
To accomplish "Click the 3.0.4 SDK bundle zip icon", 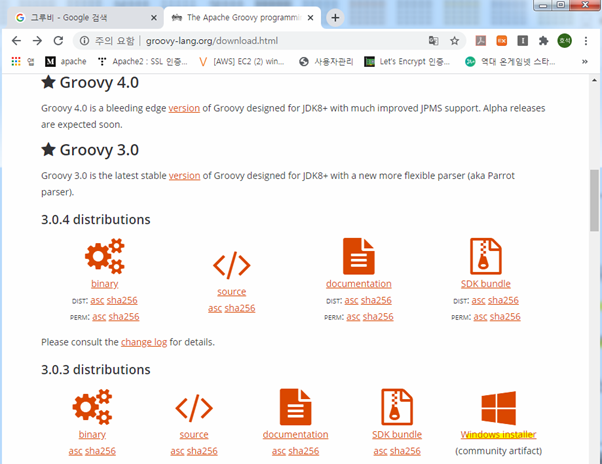I will click(x=486, y=256).
